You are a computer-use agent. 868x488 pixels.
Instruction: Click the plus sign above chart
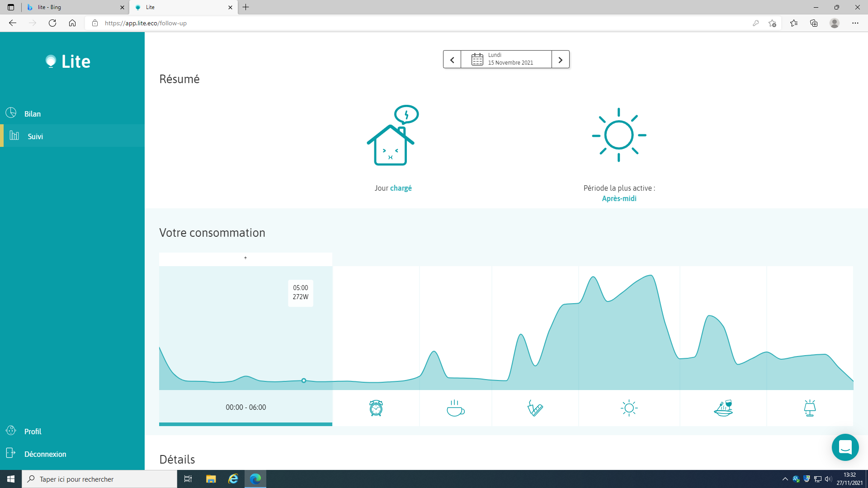pyautogui.click(x=245, y=258)
